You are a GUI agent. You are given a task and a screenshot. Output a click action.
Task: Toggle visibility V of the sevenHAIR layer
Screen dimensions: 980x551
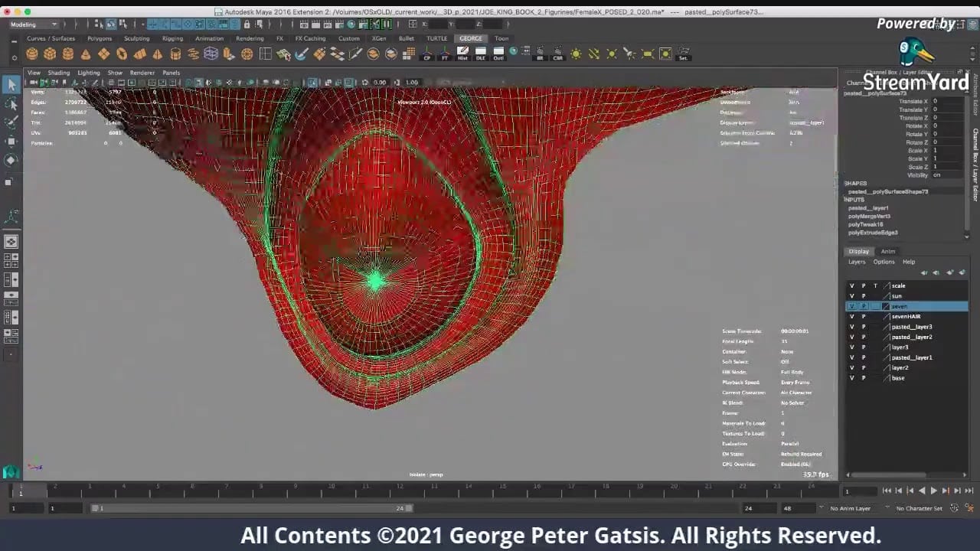(x=851, y=316)
